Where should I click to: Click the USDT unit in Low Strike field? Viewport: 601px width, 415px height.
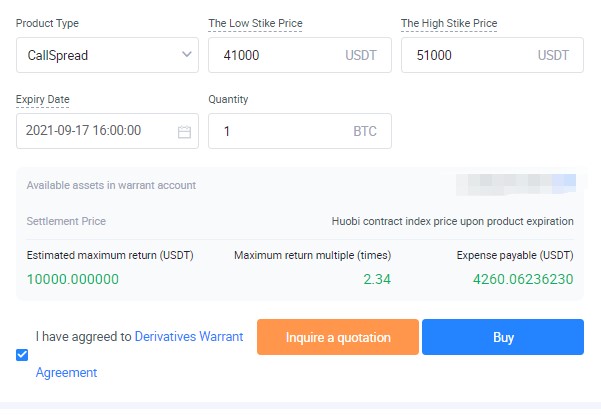tap(361, 55)
